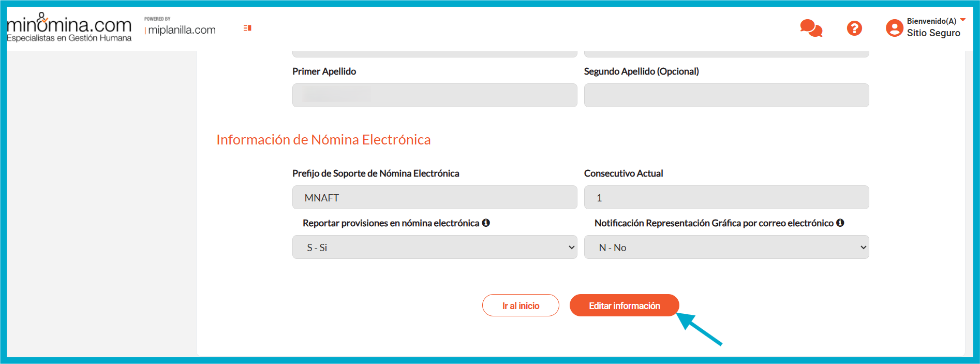Screen dimensions: 980x364
Task: Click info icon beside Notificación Representación Gráfica
Action: click(840, 223)
